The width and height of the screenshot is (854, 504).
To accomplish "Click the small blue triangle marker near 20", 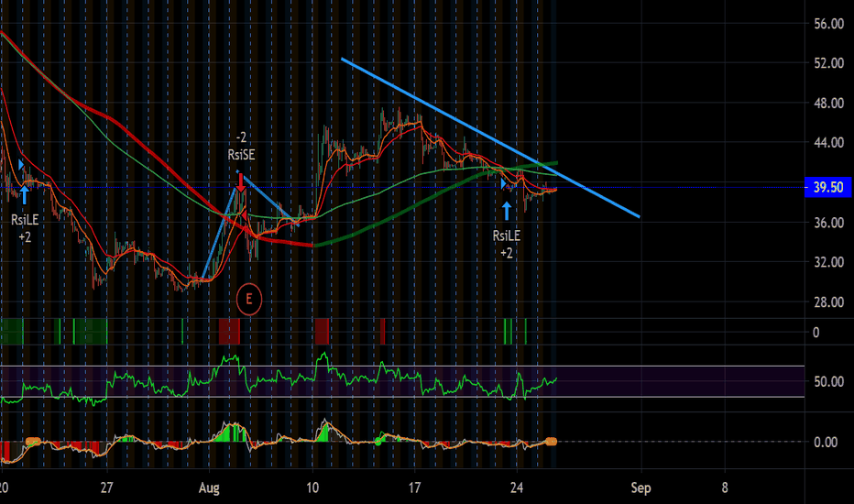I will [21, 165].
